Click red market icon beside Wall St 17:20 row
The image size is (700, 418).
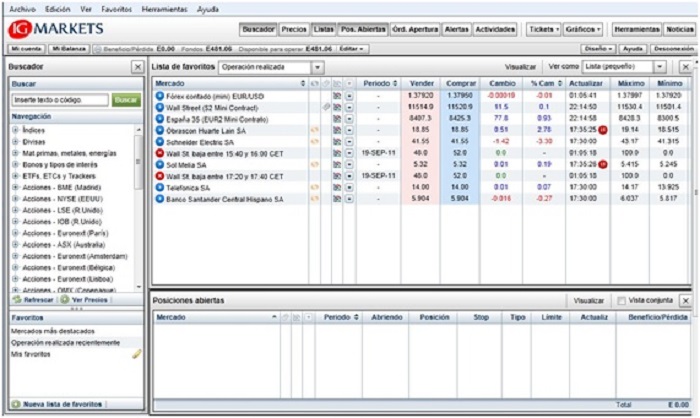159,176
